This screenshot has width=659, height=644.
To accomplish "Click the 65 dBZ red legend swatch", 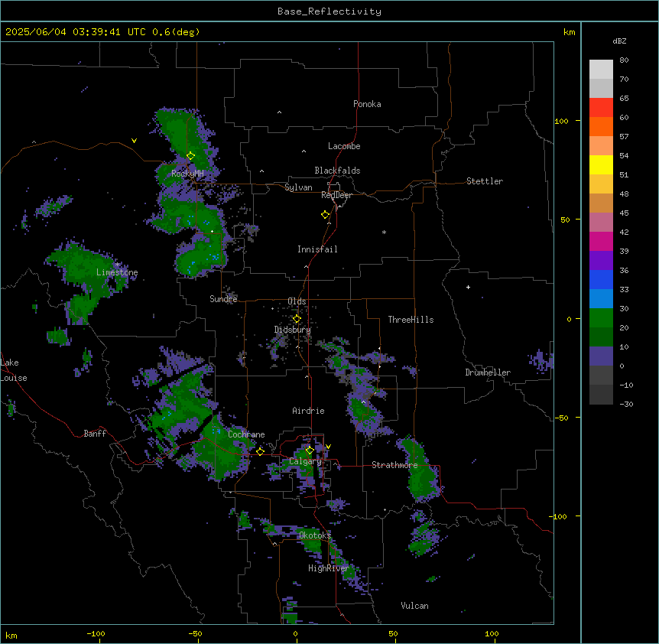I will tap(601, 108).
